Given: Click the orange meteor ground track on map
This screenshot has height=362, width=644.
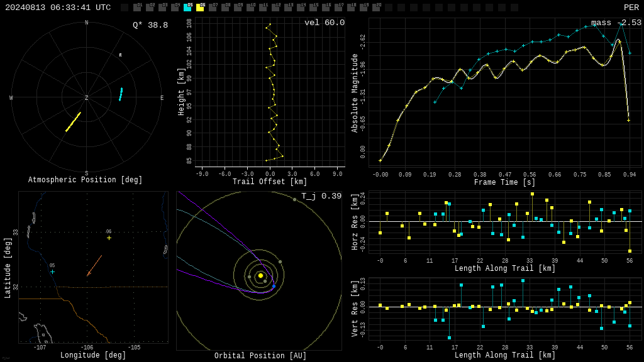Looking at the screenshot, I should point(94,266).
